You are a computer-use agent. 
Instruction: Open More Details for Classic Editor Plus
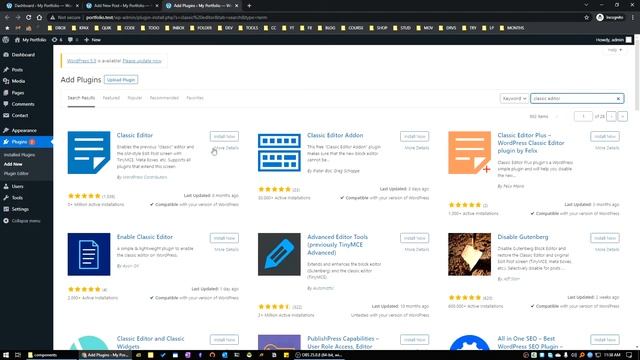[x=607, y=148]
